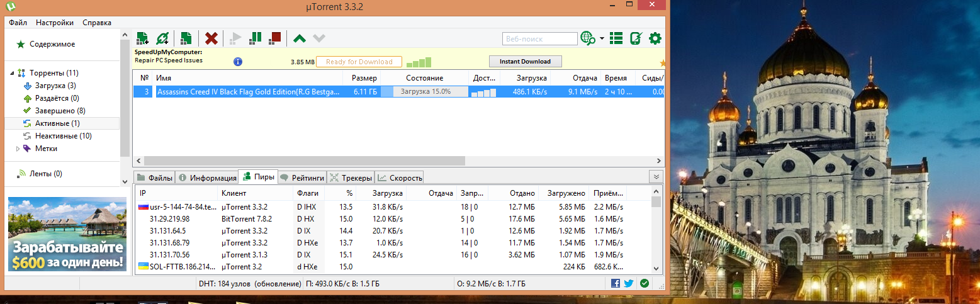Click the DHT: 184 узлов status text
The height and width of the screenshot is (304, 980).
tap(250, 284)
